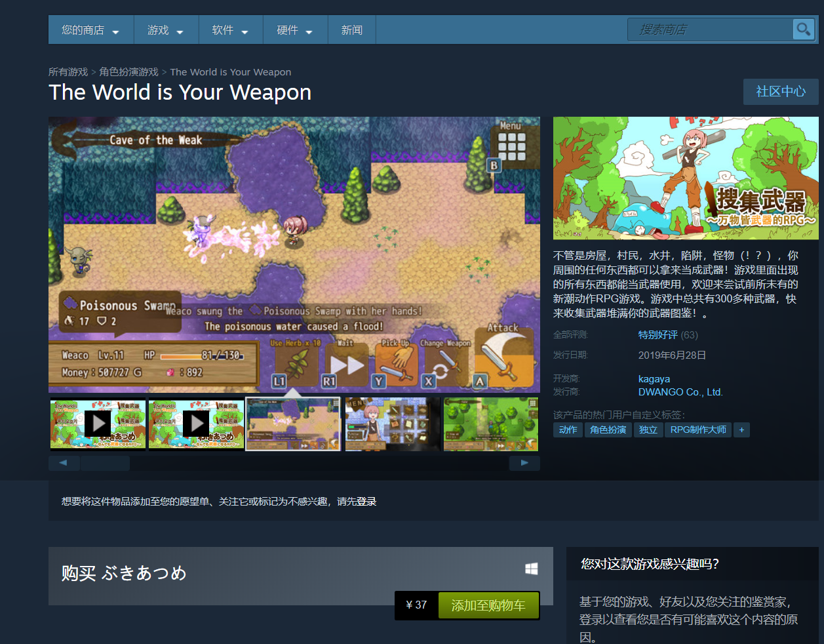Open the 游戏 dropdown menu
824x644 pixels.
tap(166, 30)
